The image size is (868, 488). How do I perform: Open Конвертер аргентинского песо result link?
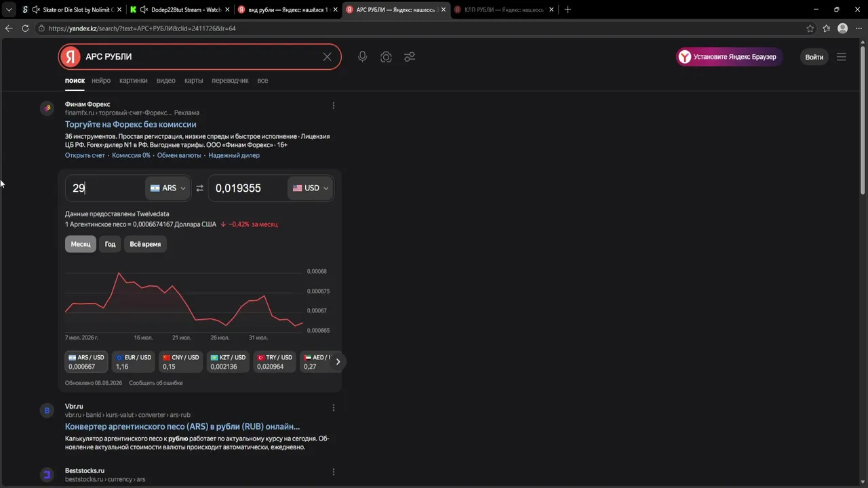pos(182,427)
